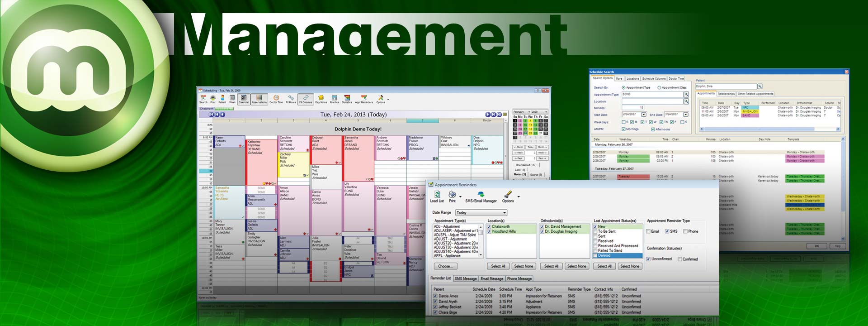Click the OK button in Schedule Search
The image size is (868, 326).
pos(816,246)
